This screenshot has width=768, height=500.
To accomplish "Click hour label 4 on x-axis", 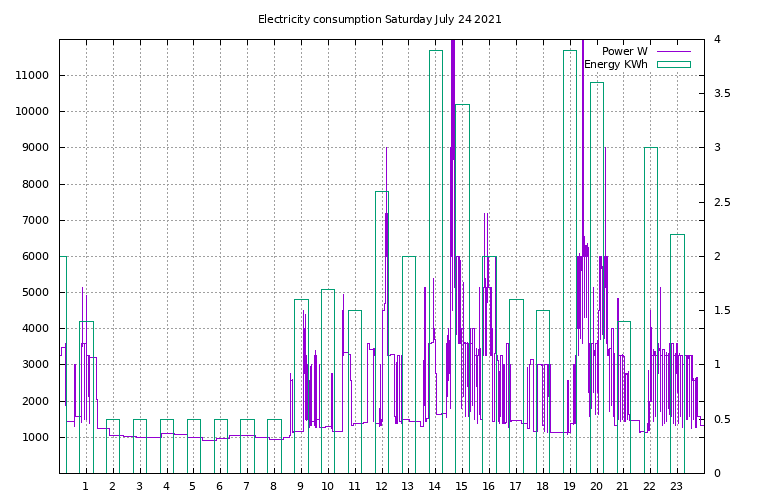I will pos(166,486).
